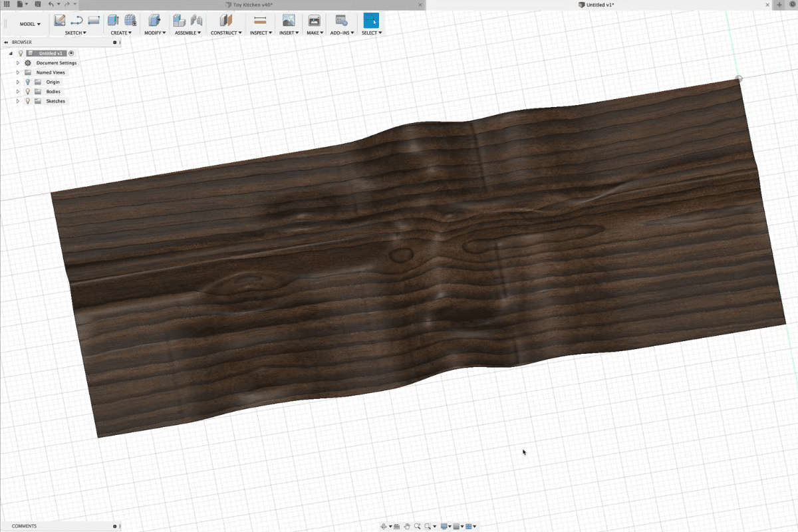The image size is (798, 532).
Task: Activate the Untitled v1 component radio button
Action: click(71, 53)
